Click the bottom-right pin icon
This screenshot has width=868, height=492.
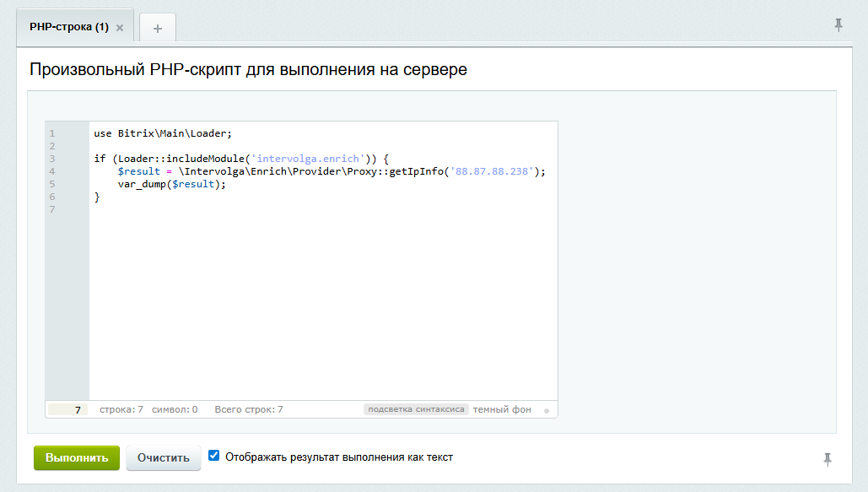(x=827, y=457)
